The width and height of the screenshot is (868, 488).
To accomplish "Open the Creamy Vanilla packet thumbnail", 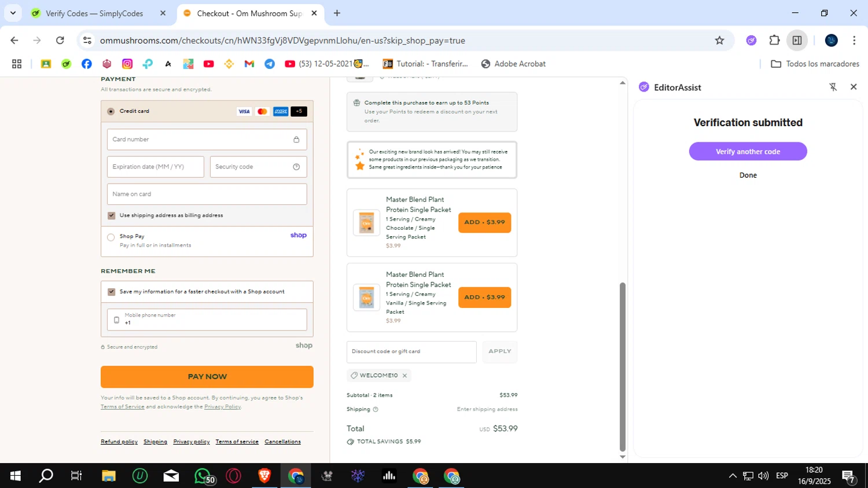I will [x=366, y=298].
